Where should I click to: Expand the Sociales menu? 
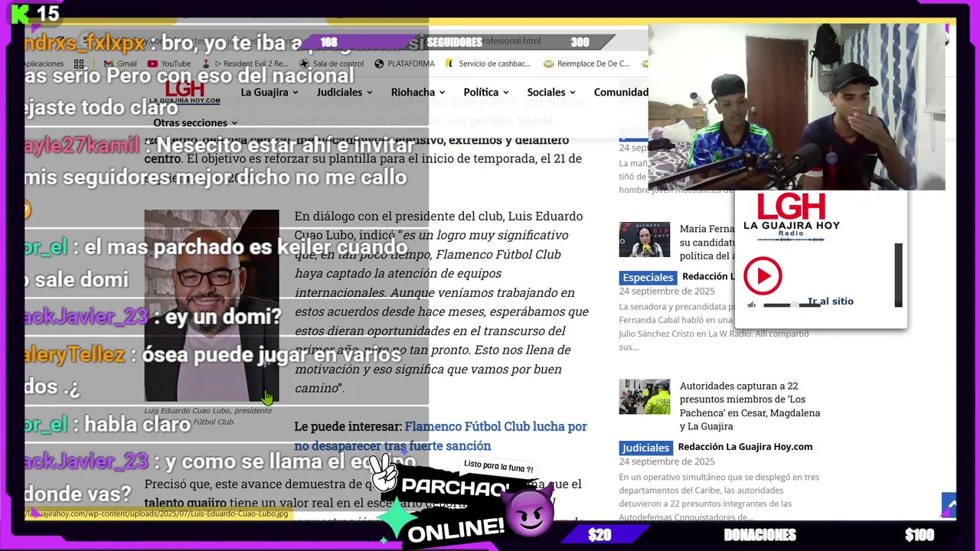pyautogui.click(x=551, y=92)
